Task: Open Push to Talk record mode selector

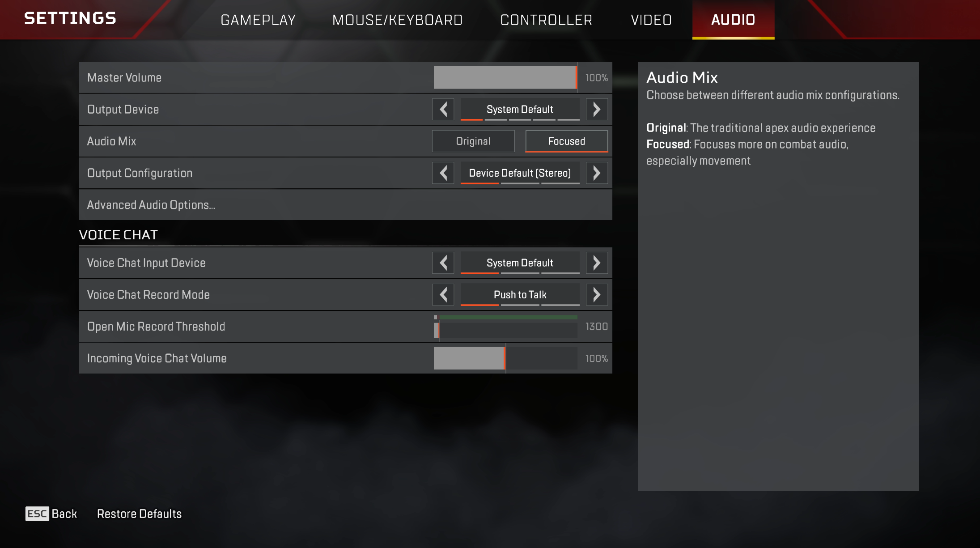Action: (520, 294)
